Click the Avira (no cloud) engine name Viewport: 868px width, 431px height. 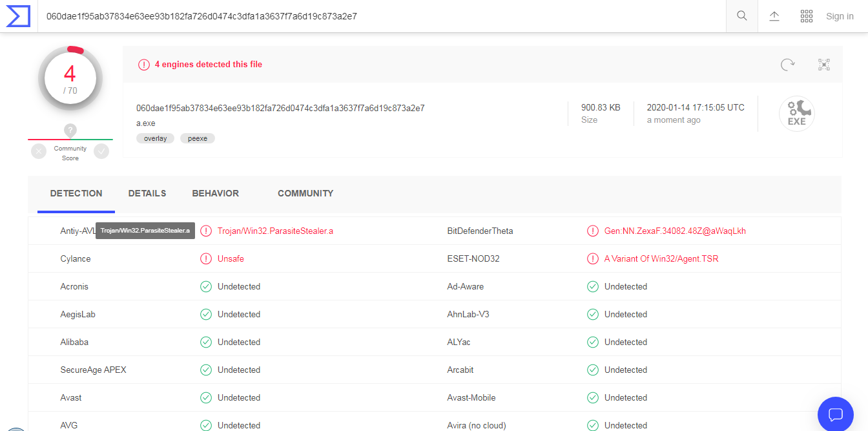pyautogui.click(x=477, y=425)
